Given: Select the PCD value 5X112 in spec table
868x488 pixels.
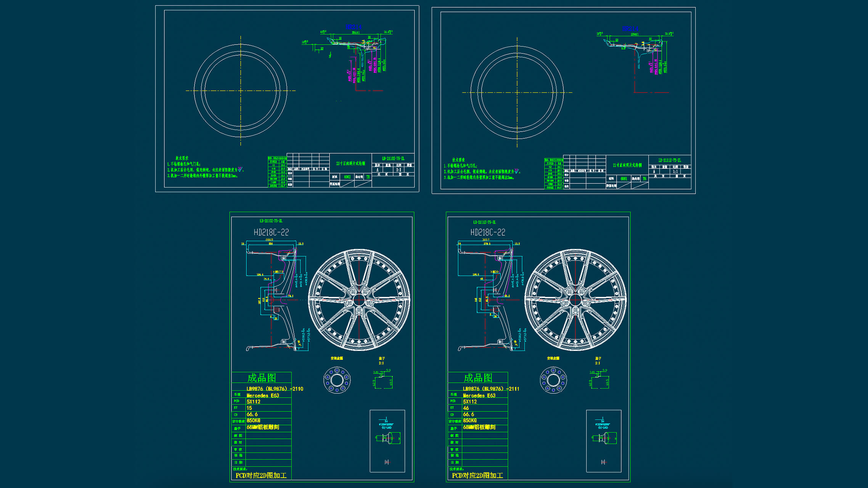Looking at the screenshot, I should [x=254, y=402].
